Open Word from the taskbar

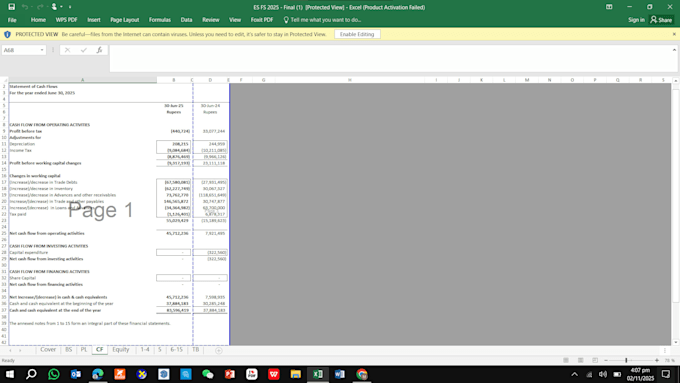click(x=340, y=374)
